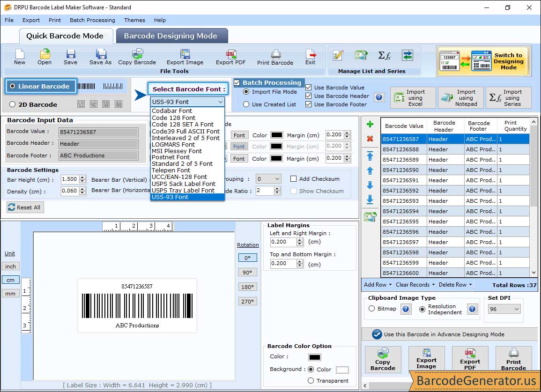Uncheck Use Barcode Header
Screen dimensions: 541x392
(309, 96)
